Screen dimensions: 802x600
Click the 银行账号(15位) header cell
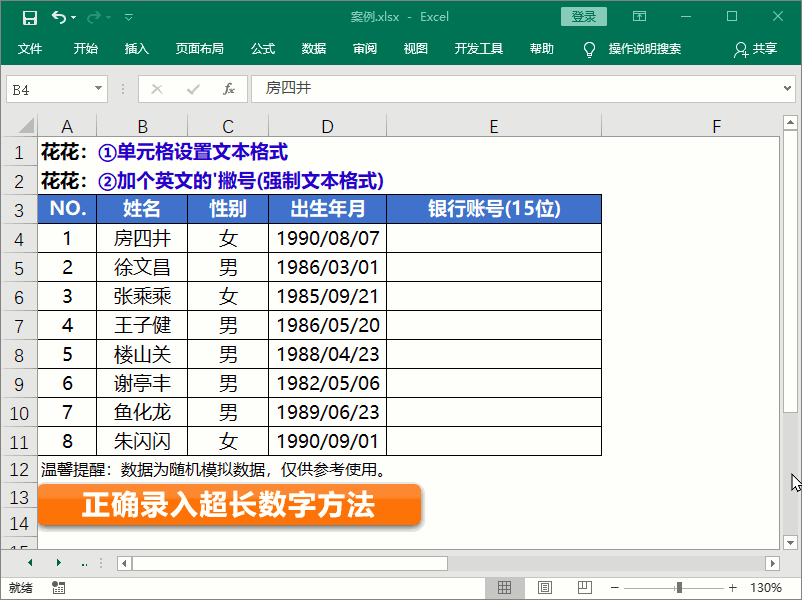point(494,209)
